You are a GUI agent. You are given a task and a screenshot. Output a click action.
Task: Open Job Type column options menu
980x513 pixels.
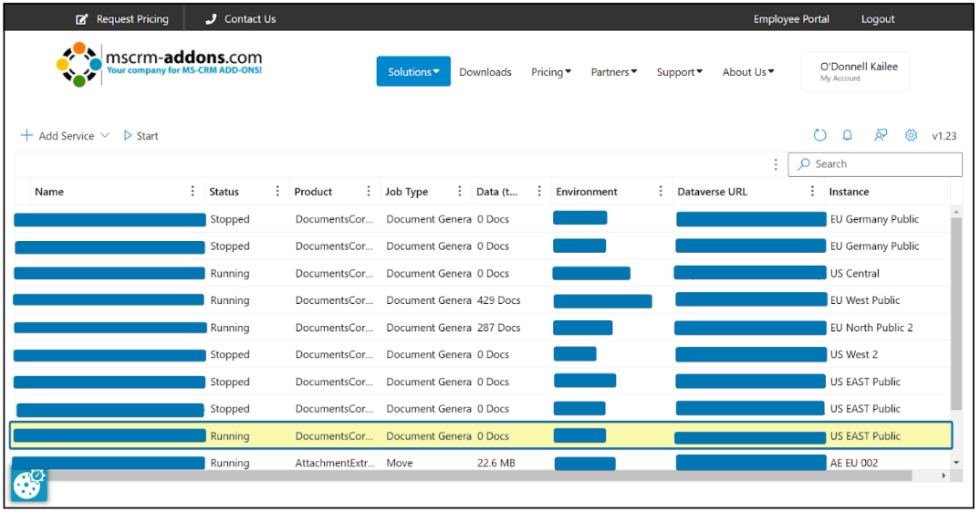pyautogui.click(x=459, y=192)
